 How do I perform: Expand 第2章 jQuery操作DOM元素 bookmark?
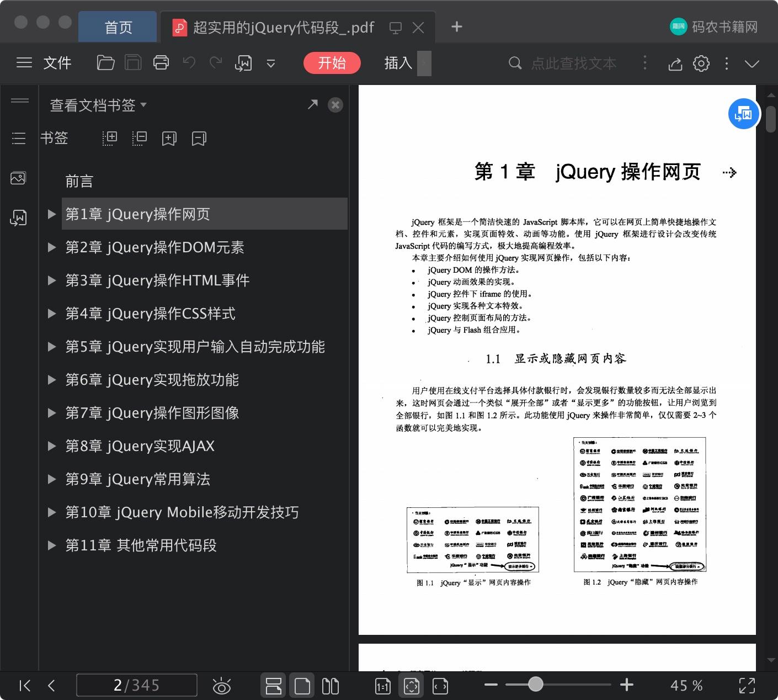point(52,247)
